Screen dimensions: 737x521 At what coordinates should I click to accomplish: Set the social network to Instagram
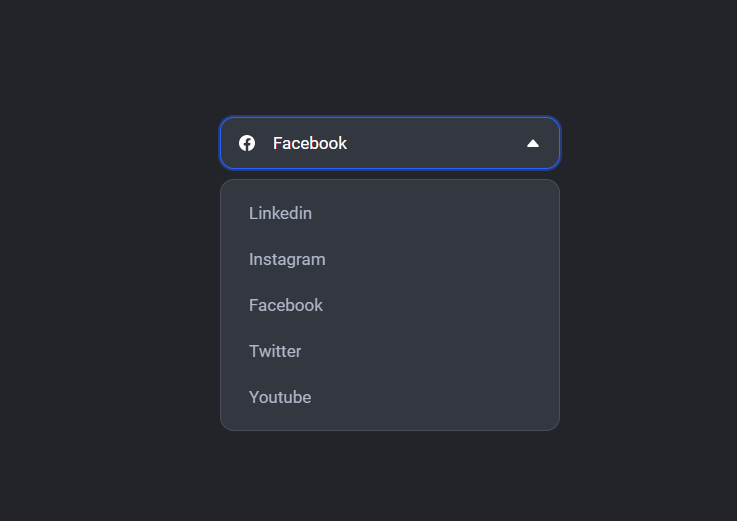[x=287, y=259]
